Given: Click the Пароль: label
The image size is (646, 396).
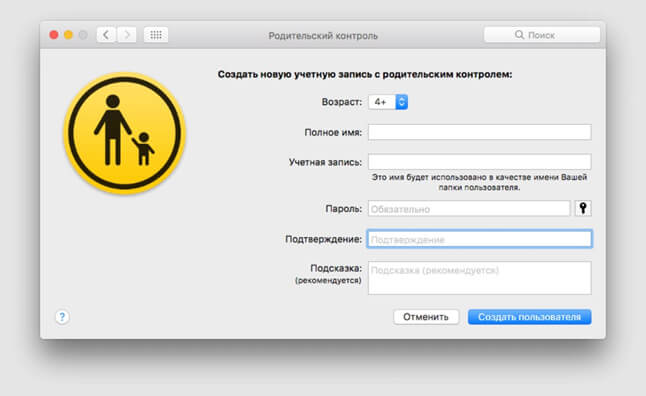Looking at the screenshot, I should [344, 209].
